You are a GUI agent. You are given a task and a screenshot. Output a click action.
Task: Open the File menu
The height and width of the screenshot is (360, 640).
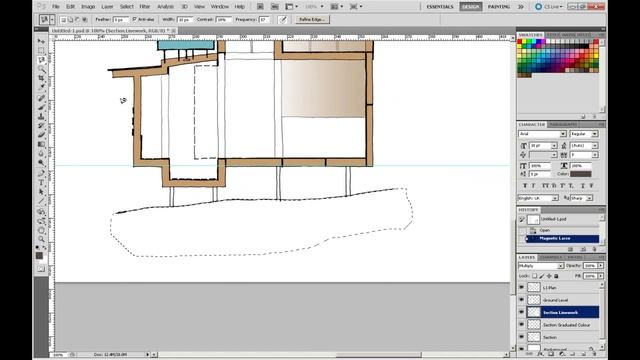(56, 7)
